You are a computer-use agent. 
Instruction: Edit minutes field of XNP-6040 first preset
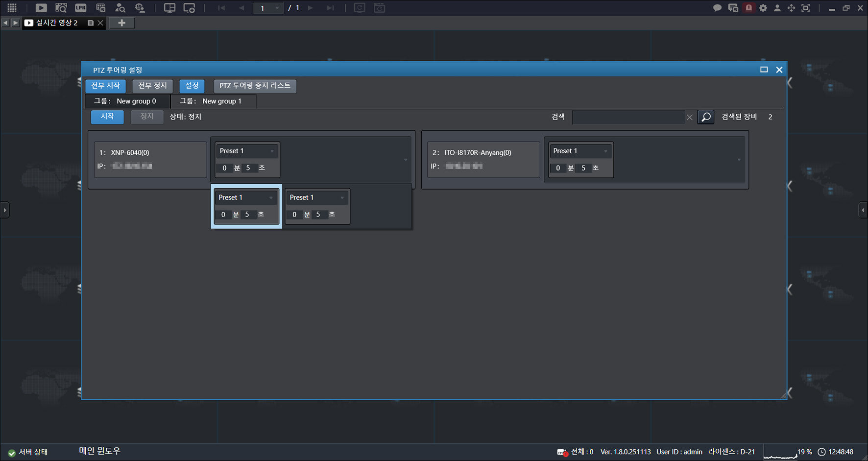click(x=224, y=168)
